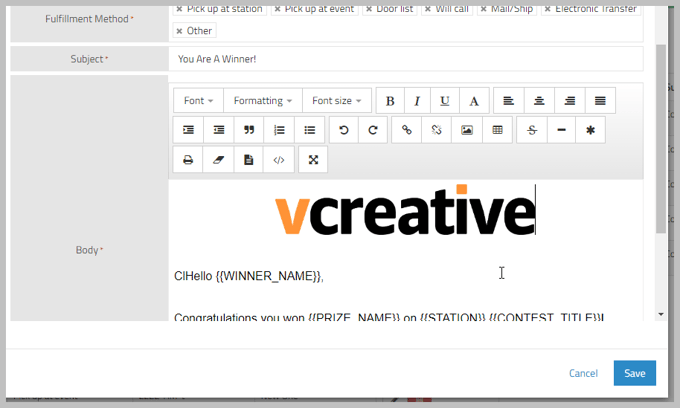
Task: Increase indent of the paragraph
Action: (x=188, y=130)
